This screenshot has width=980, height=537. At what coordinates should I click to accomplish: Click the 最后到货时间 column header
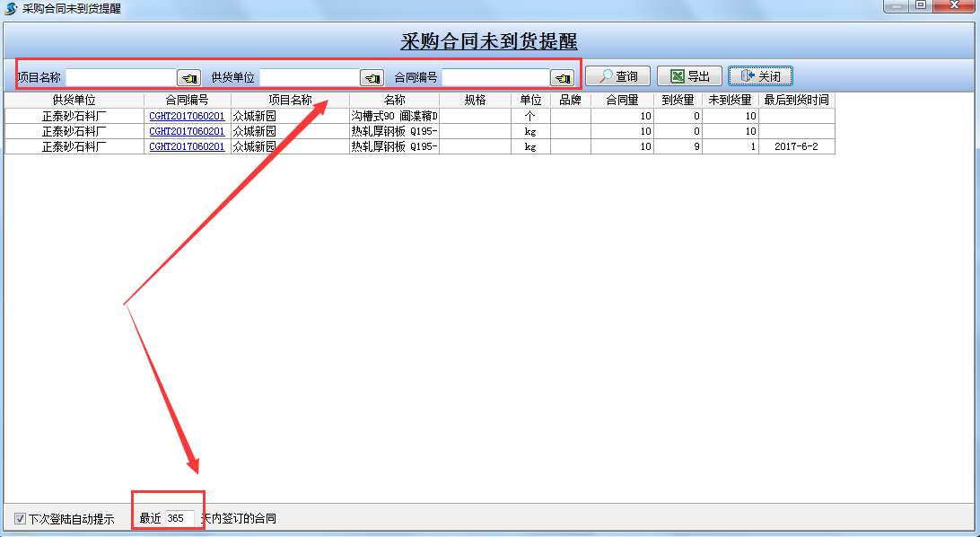(796, 100)
